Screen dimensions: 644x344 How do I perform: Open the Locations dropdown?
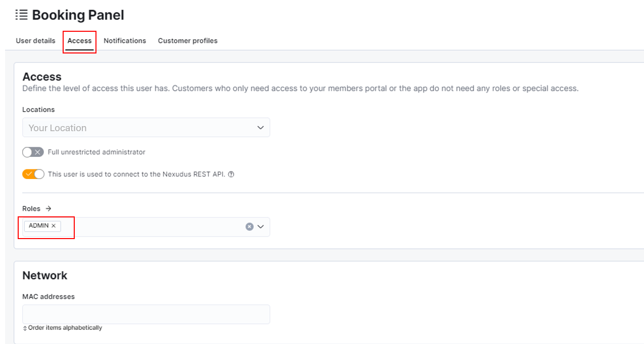(x=146, y=128)
